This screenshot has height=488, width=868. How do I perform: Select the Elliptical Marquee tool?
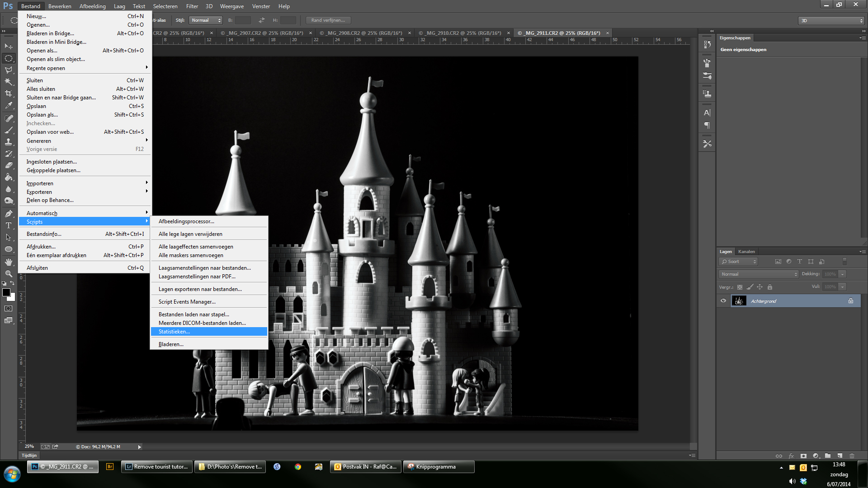coord(9,58)
